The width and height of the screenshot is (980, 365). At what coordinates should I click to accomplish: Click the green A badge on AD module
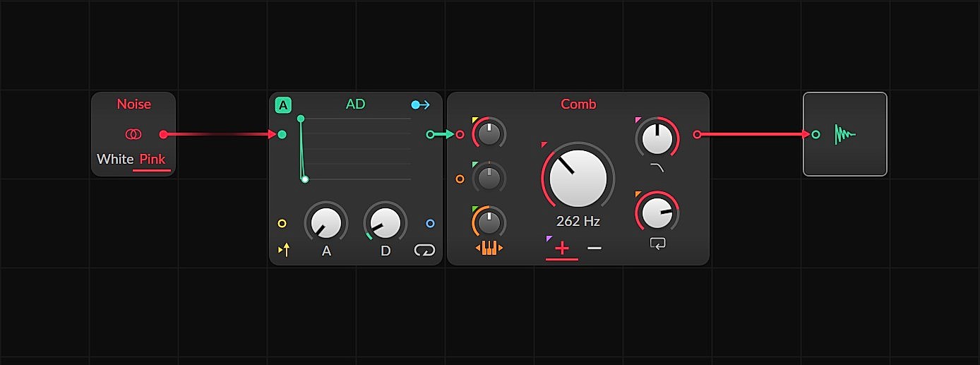pos(283,106)
